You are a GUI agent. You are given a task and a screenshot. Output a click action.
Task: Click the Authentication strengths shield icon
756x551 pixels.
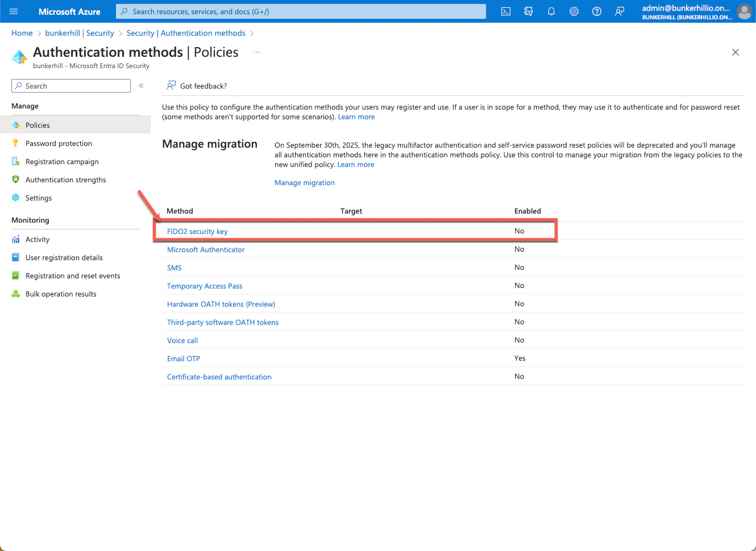point(16,180)
